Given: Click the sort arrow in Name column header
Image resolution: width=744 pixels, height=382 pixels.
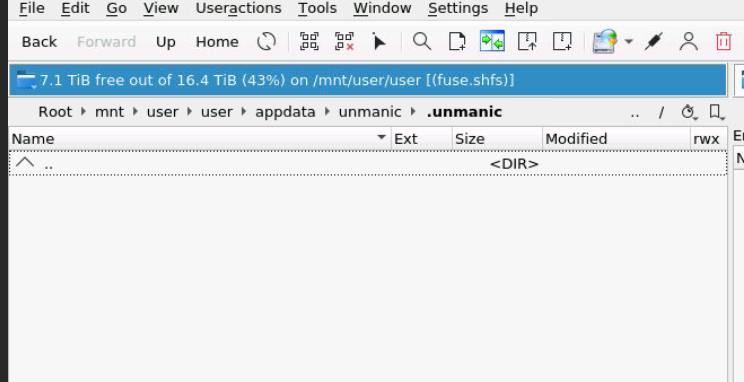Looking at the screenshot, I should point(381,138).
